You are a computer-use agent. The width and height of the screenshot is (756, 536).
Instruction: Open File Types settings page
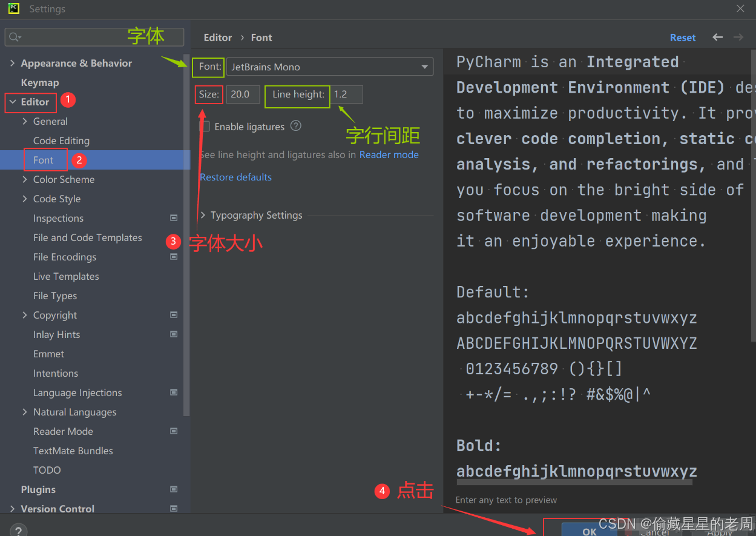[x=55, y=296]
